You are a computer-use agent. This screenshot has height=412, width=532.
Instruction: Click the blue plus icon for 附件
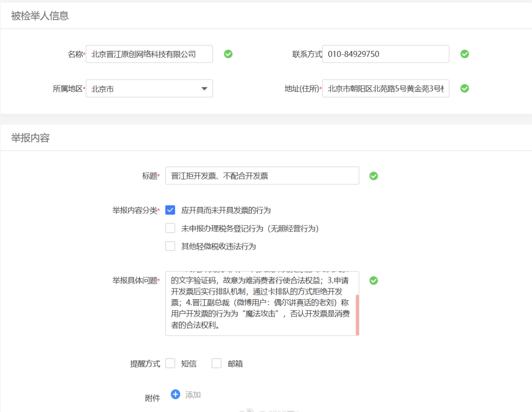[x=176, y=394]
